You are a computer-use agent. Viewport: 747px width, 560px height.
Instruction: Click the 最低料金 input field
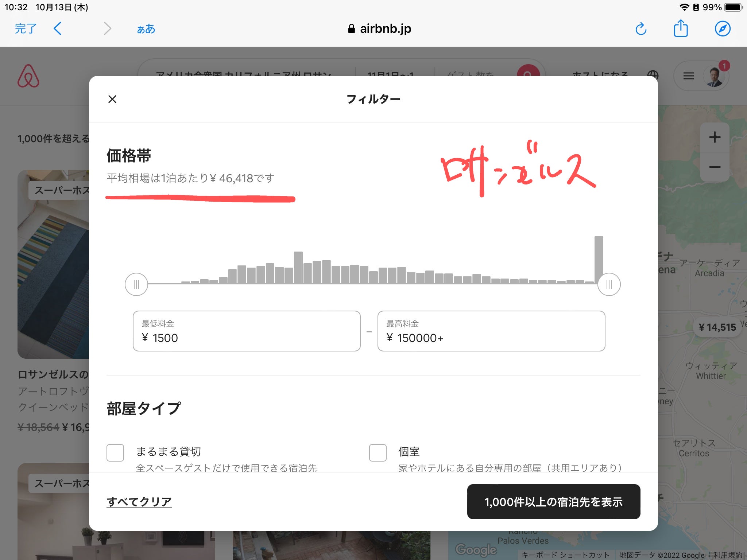pyautogui.click(x=247, y=331)
